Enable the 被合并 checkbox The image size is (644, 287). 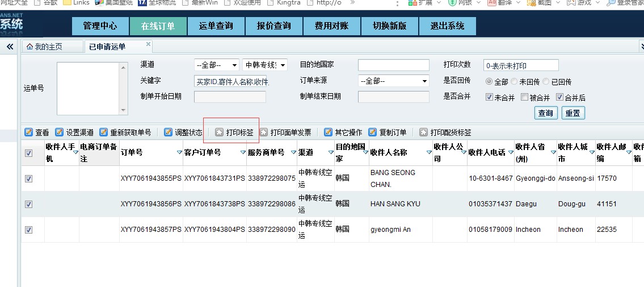click(x=525, y=97)
